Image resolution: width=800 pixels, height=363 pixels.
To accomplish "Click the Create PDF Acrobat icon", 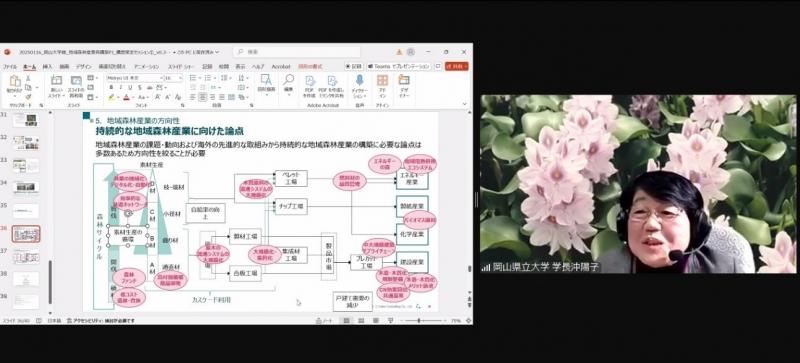I will pos(310,81).
